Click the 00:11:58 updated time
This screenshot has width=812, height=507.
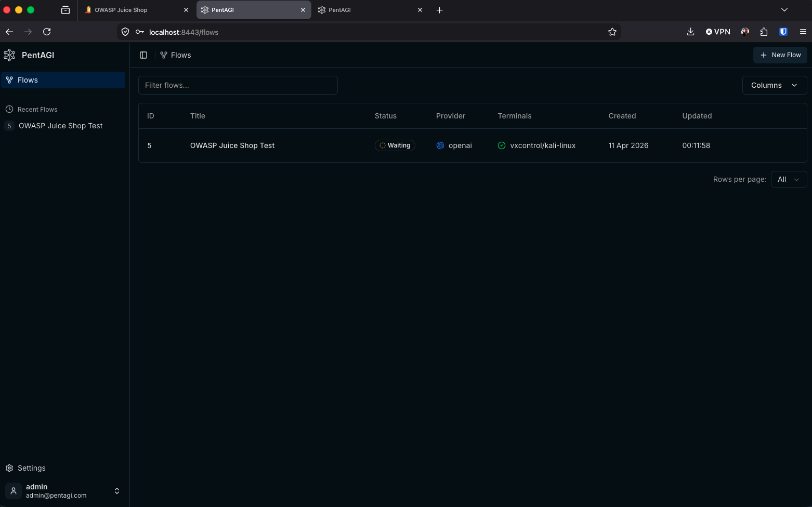(x=696, y=145)
